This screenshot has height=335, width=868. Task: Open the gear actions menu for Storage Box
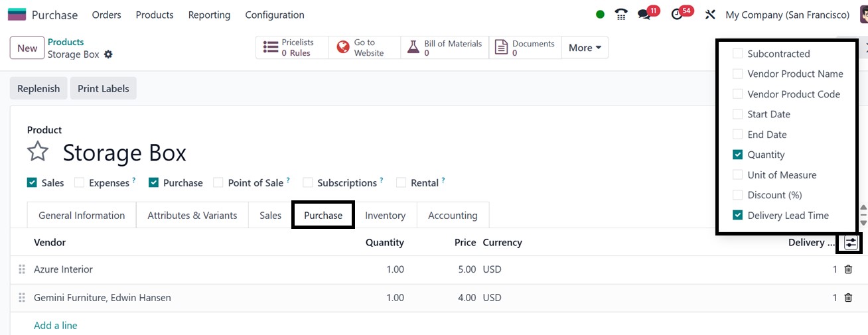(108, 54)
